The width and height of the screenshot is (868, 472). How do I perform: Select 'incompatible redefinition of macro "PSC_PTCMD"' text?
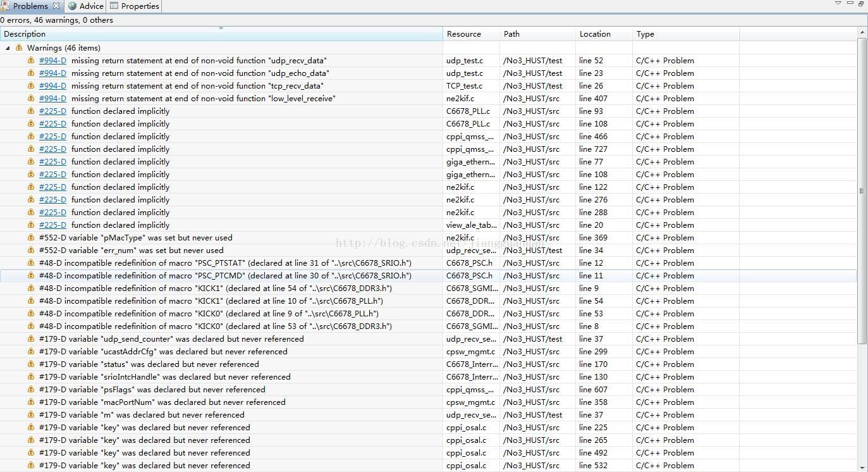(x=155, y=276)
